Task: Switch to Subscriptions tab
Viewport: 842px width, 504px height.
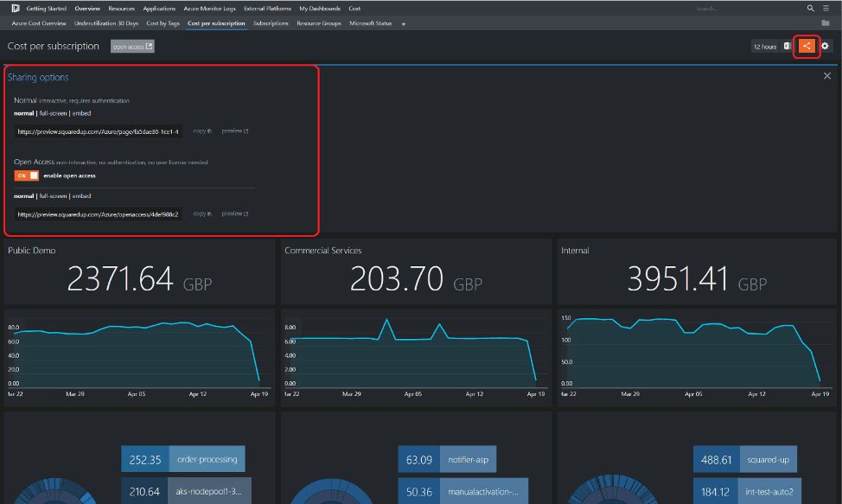Action: (x=271, y=23)
